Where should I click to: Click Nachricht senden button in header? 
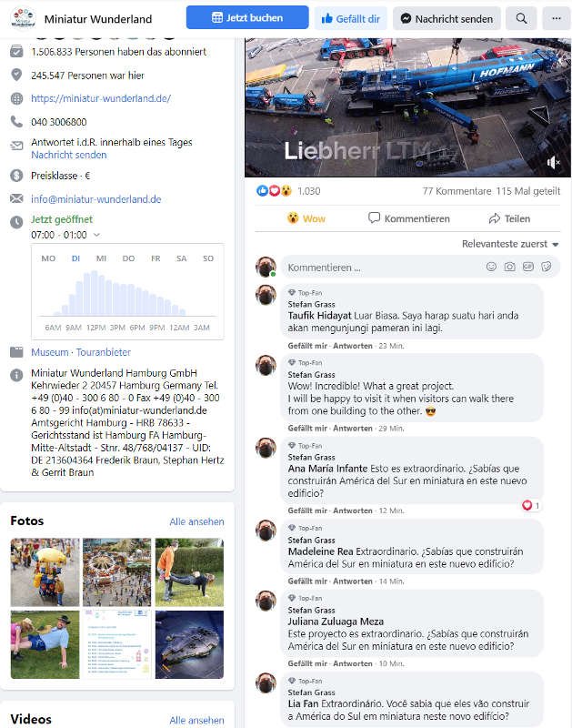coord(447,18)
